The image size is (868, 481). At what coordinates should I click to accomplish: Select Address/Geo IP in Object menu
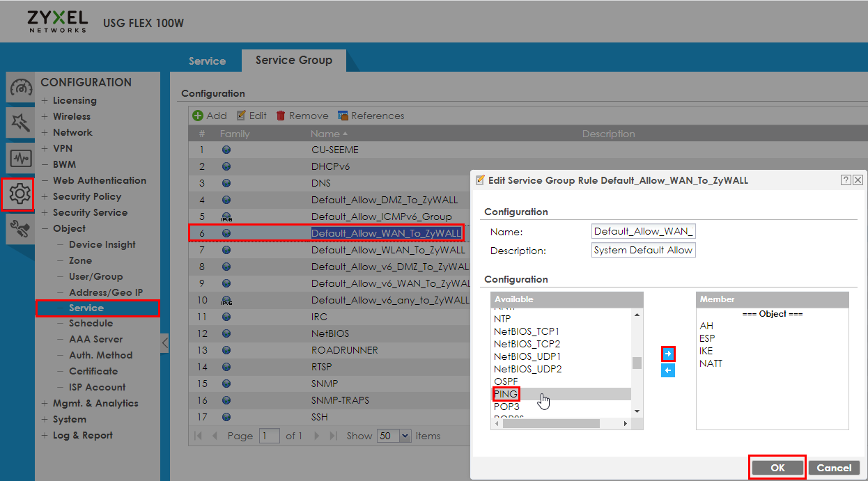105,292
